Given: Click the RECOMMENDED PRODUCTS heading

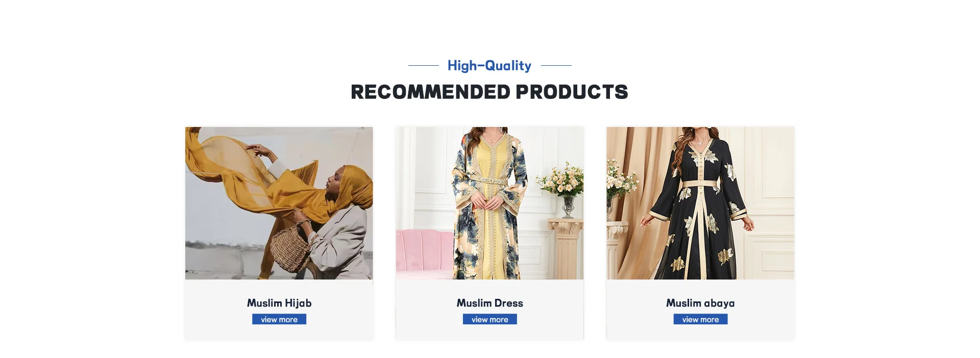Looking at the screenshot, I should (x=489, y=92).
